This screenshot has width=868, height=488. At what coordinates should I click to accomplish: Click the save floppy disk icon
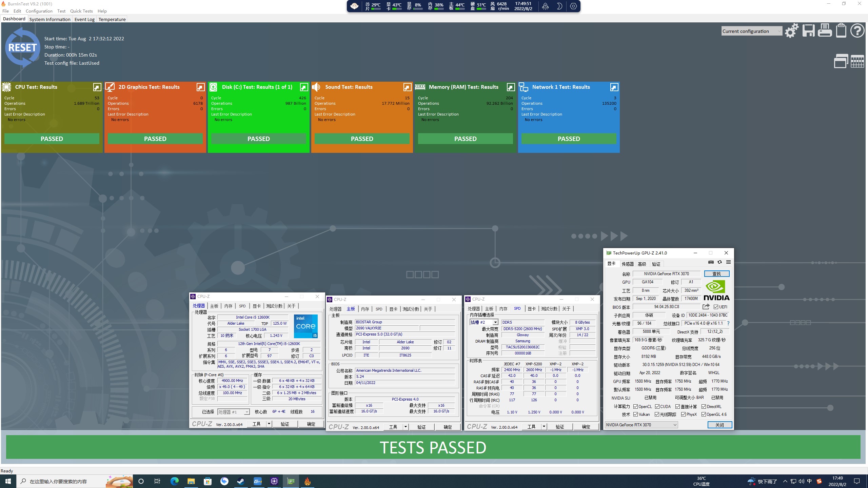[x=808, y=31]
